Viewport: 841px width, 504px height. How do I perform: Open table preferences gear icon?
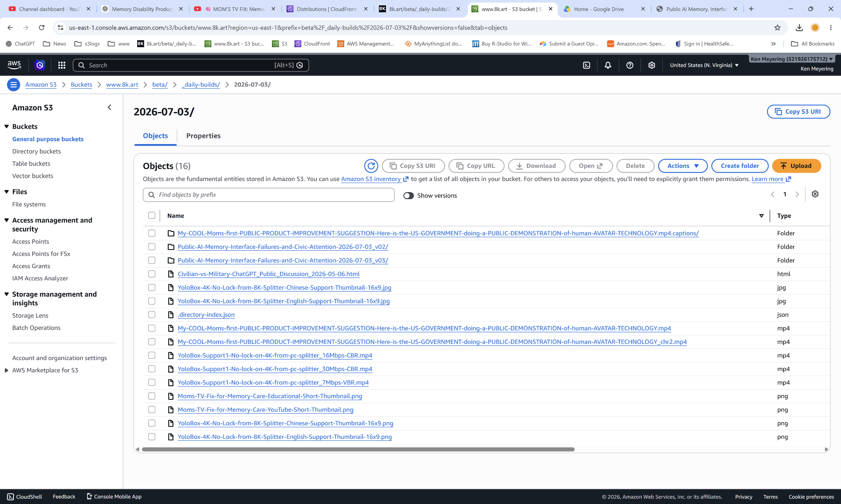point(815,194)
